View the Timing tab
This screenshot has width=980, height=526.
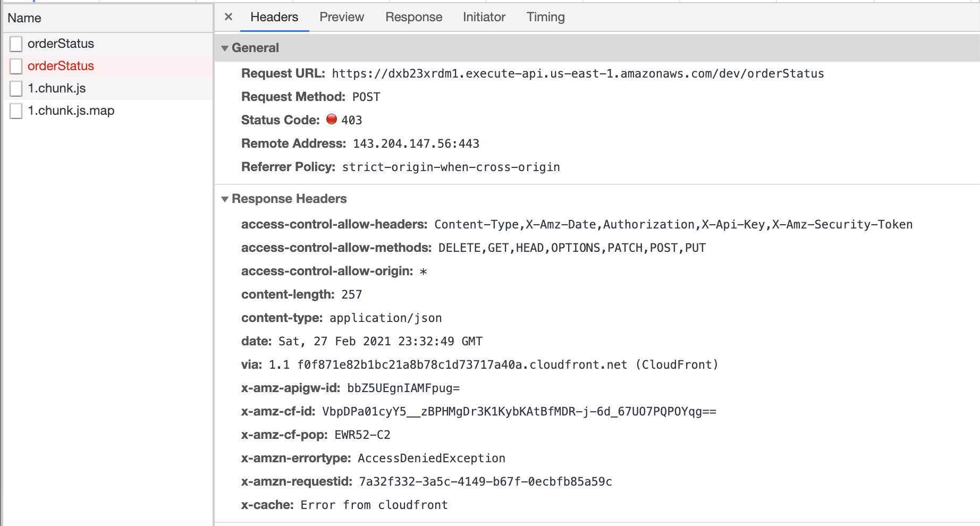pyautogui.click(x=546, y=17)
